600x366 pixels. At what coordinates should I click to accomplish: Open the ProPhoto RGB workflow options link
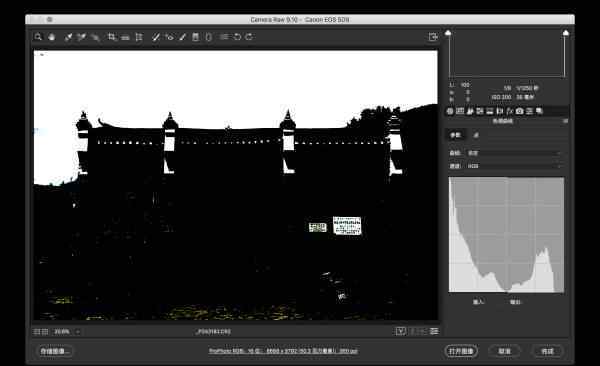(x=283, y=351)
